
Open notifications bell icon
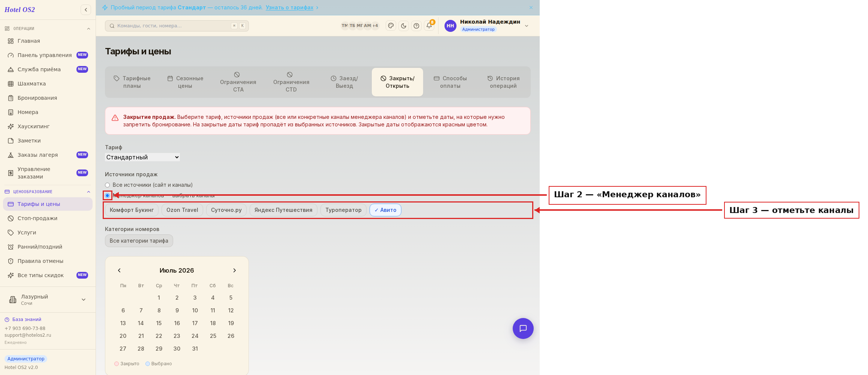(429, 26)
